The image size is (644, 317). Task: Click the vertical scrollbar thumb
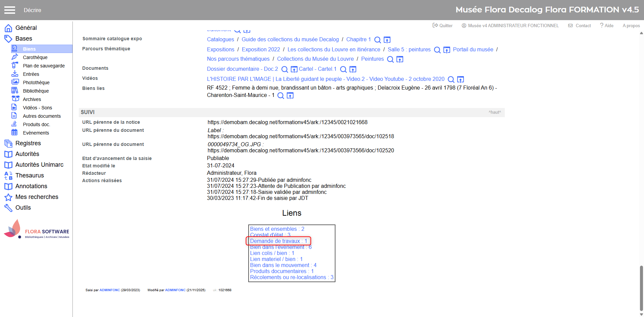pyautogui.click(x=641, y=288)
